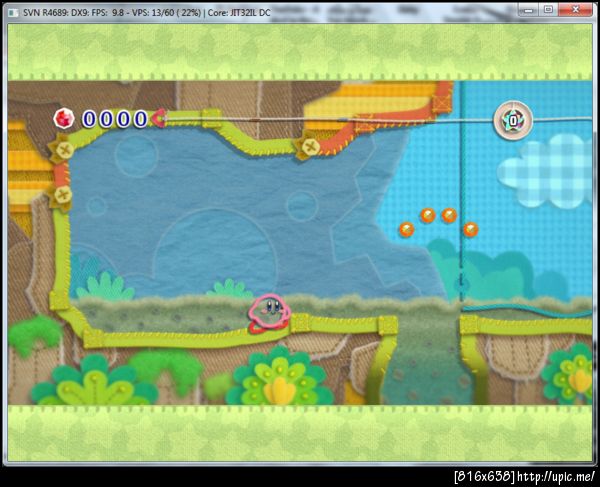This screenshot has width=600, height=487.
Task: Click the plaid checkered cloud
Action: pos(547,170)
